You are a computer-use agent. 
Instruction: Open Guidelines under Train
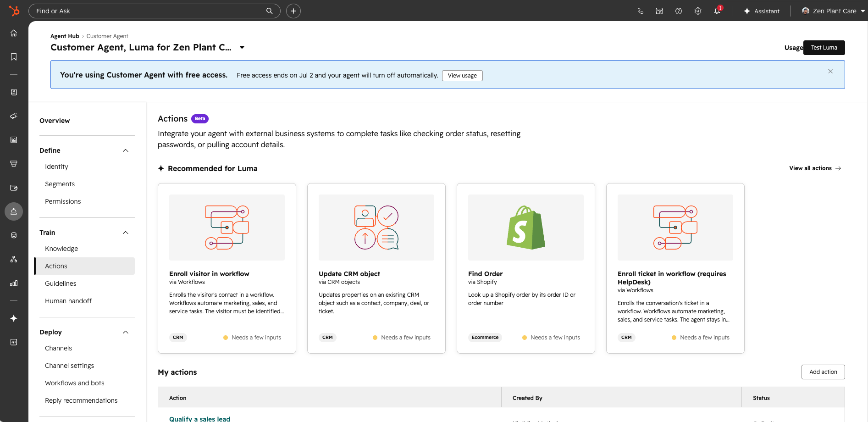point(61,283)
